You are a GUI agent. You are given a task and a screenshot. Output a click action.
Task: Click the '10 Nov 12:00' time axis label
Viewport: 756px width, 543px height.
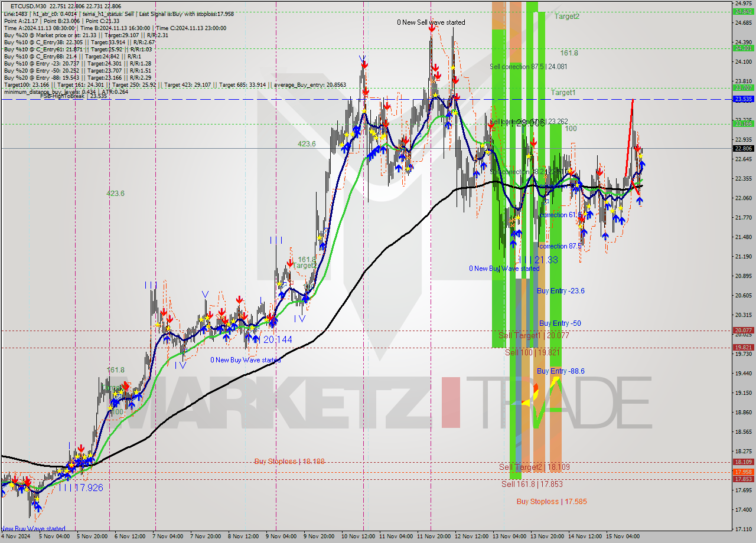pos(358,537)
